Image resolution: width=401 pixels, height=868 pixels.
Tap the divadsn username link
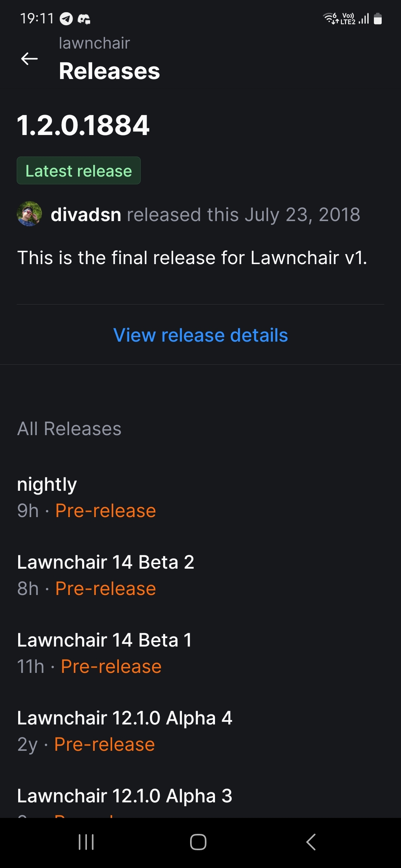pos(86,215)
